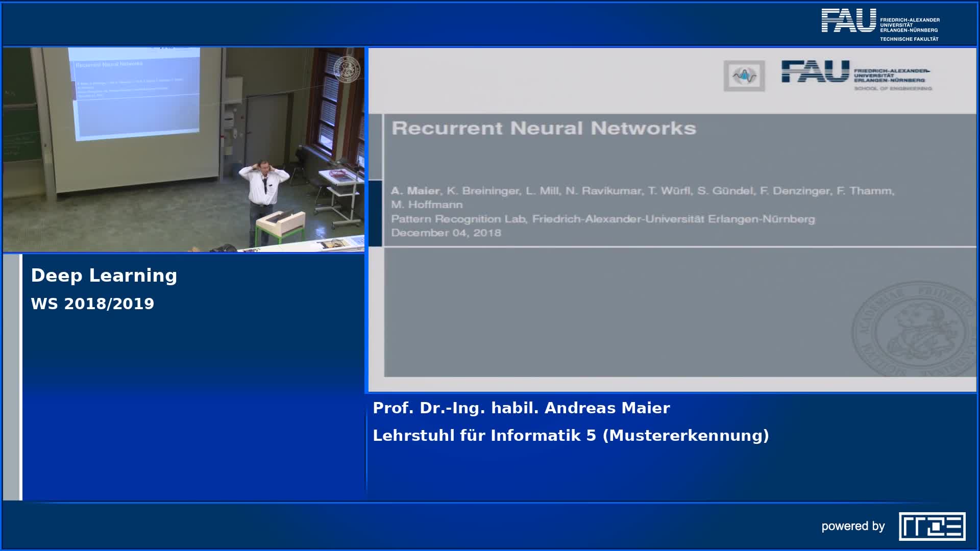Image resolution: width=980 pixels, height=551 pixels.
Task: Click 'December 04, 2018' date on slide
Action: [x=446, y=233]
